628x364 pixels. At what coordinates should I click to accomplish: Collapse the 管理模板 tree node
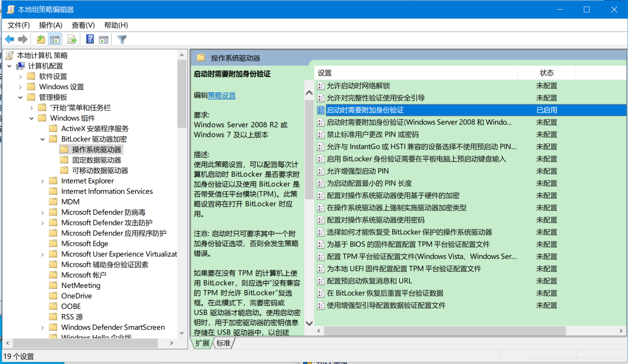(x=21, y=98)
